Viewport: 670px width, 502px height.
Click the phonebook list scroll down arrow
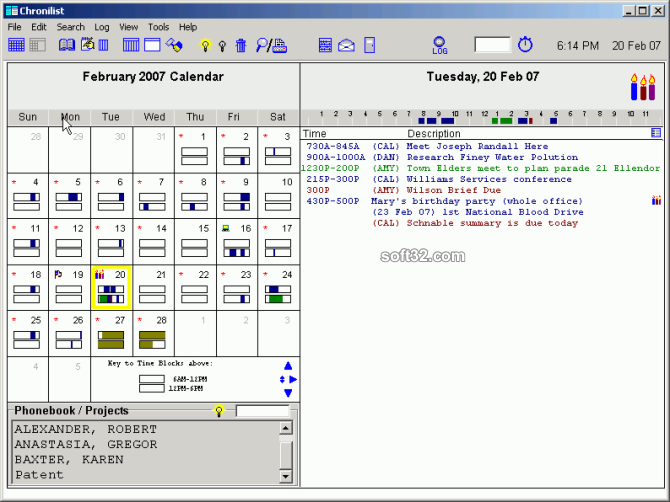click(285, 476)
